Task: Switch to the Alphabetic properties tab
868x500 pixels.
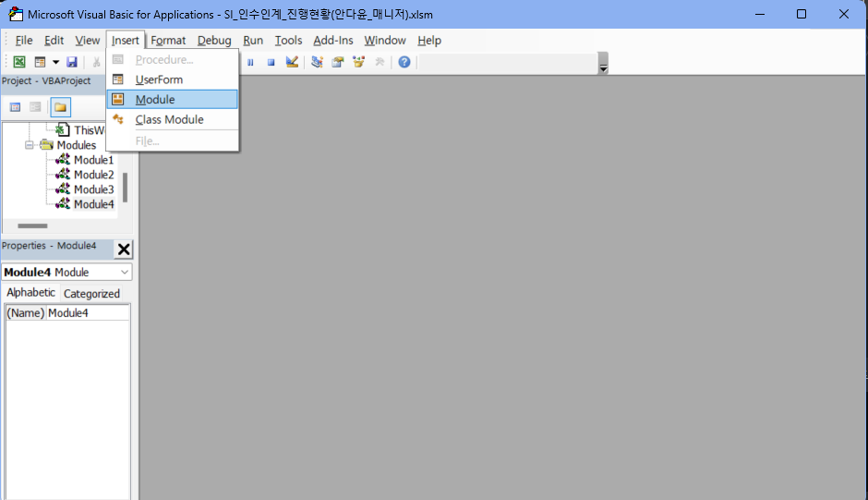Action: click(x=31, y=293)
